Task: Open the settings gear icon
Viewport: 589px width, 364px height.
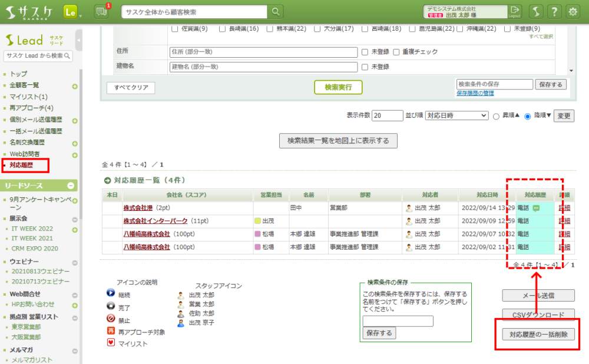Action: (573, 12)
